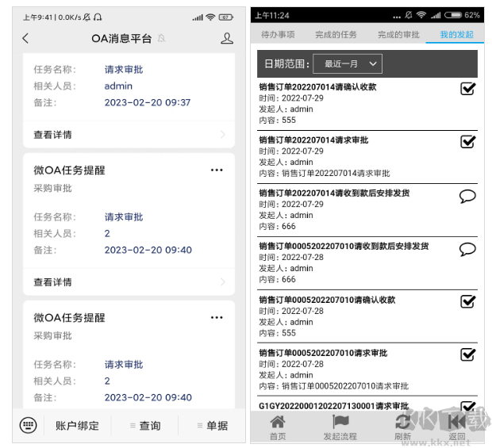The height and width of the screenshot is (448, 492).
Task: Open list item 销售订单0005202207010请确认收款
Action: [x=367, y=316]
